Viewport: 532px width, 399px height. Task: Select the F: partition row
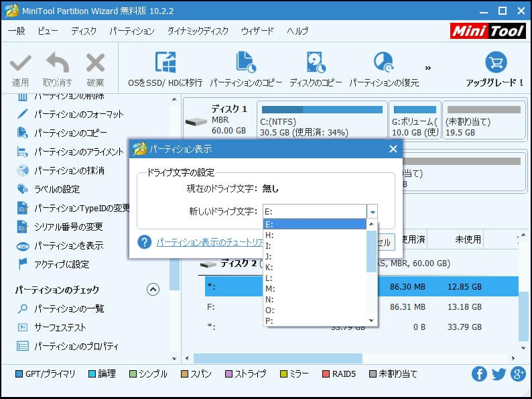[x=362, y=307]
